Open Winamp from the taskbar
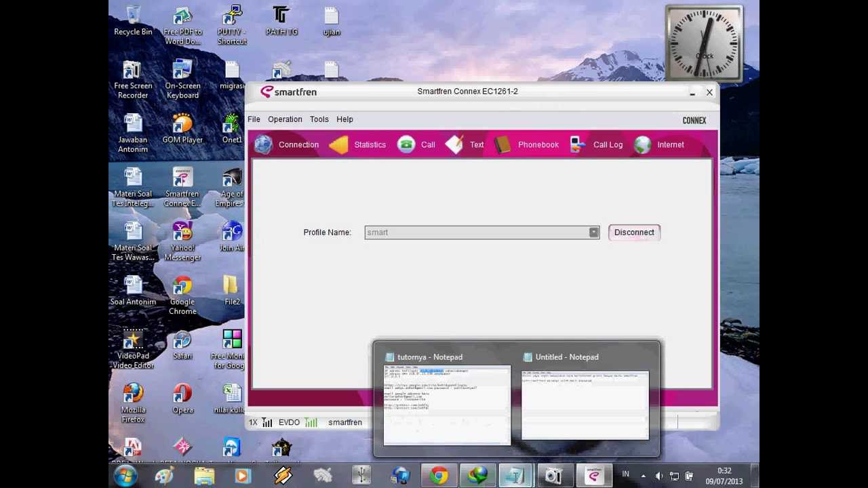Image resolution: width=868 pixels, height=488 pixels. pyautogui.click(x=283, y=476)
